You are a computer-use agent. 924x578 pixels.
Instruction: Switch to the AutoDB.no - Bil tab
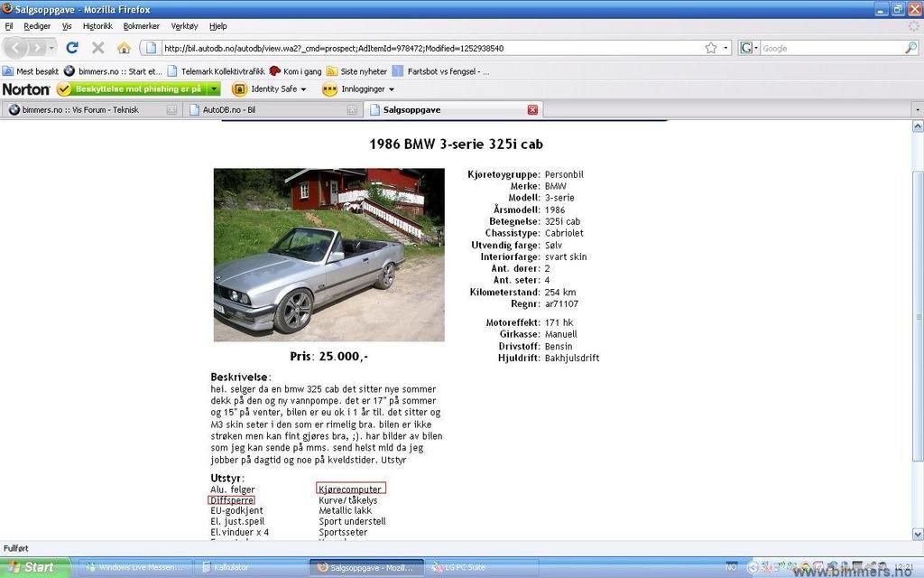coord(228,109)
